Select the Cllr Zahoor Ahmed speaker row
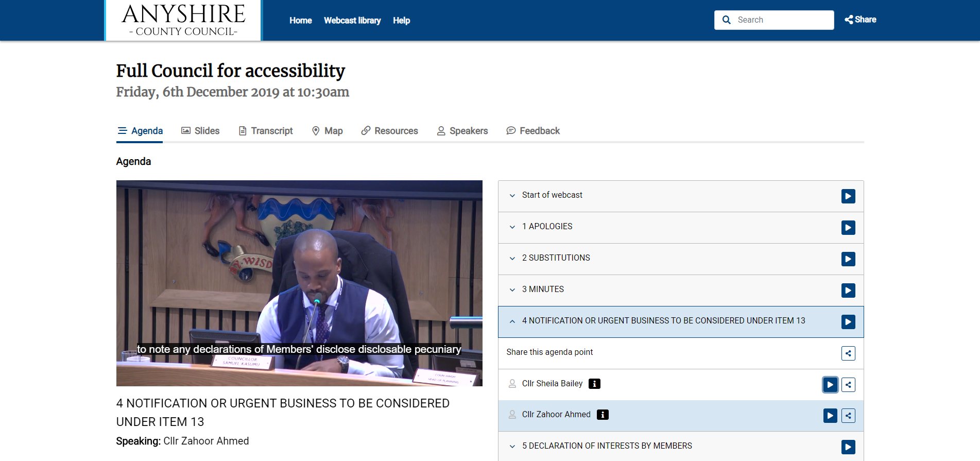980x461 pixels. [x=681, y=416]
